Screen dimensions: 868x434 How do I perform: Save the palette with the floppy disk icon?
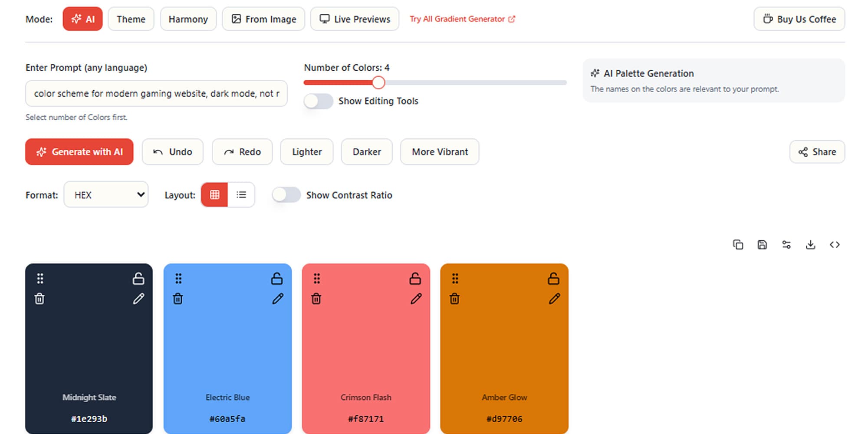tap(762, 245)
